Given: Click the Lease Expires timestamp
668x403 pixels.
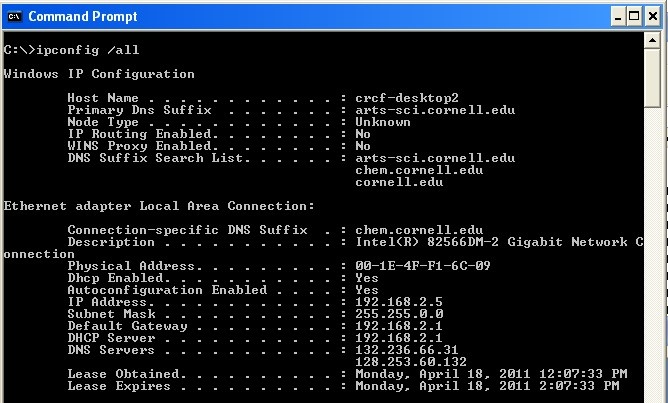Looking at the screenshot, I should tap(487, 386).
